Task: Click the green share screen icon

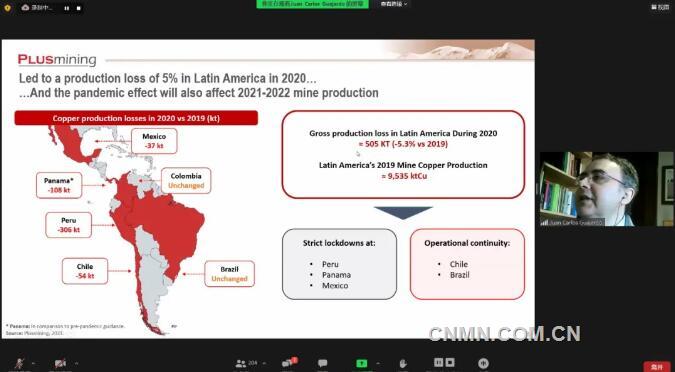Action: 362,363
